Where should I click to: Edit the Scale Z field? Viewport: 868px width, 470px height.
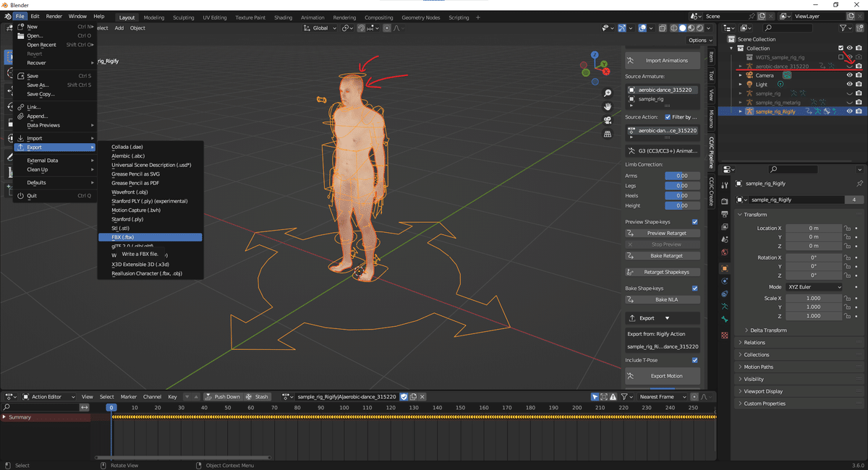click(x=814, y=316)
